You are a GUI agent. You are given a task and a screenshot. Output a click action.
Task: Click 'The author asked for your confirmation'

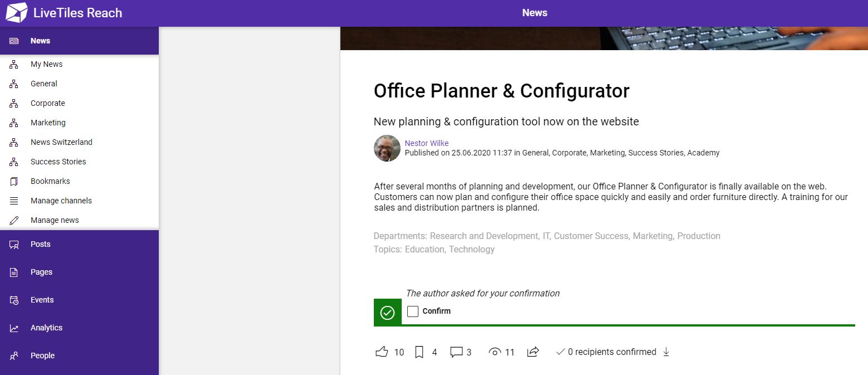coord(483,293)
